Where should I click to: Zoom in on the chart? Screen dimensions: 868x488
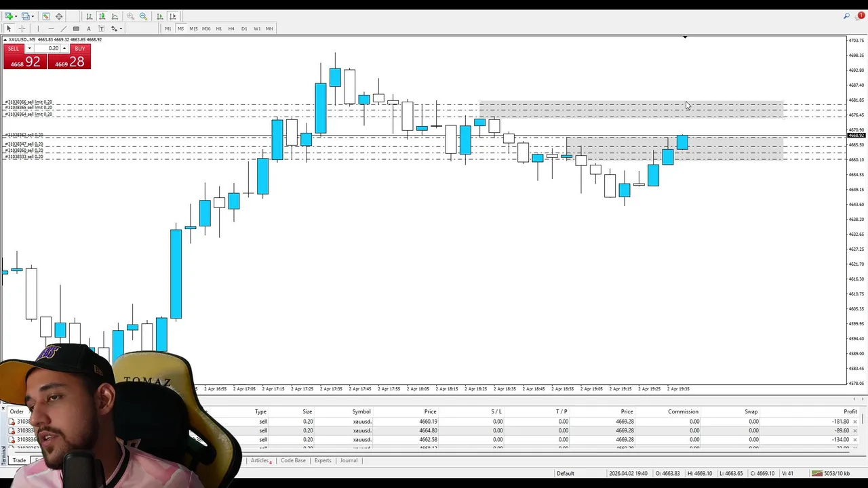tap(130, 16)
